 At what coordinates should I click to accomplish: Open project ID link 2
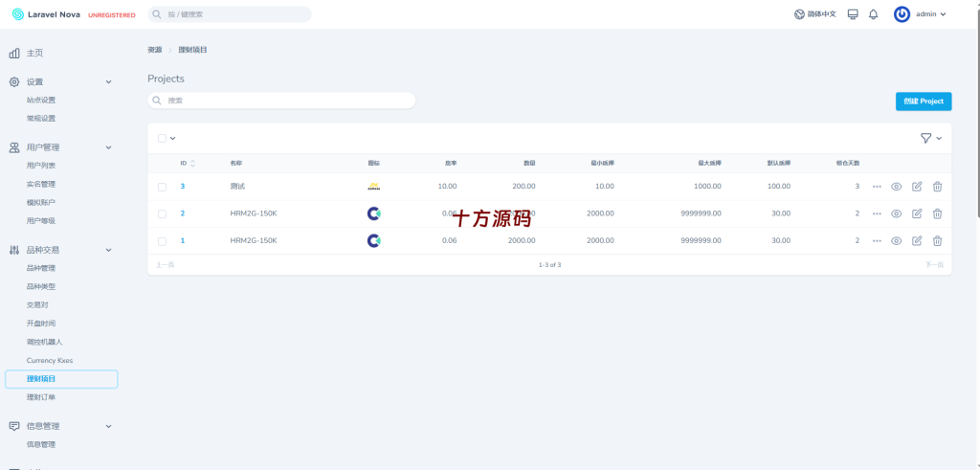pos(183,213)
